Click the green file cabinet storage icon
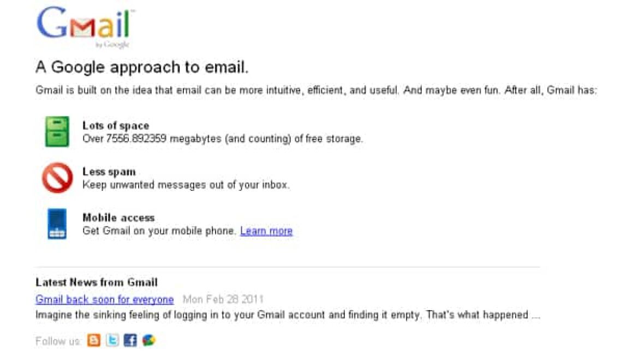Image resolution: width=644 pixels, height=362 pixels. click(57, 131)
